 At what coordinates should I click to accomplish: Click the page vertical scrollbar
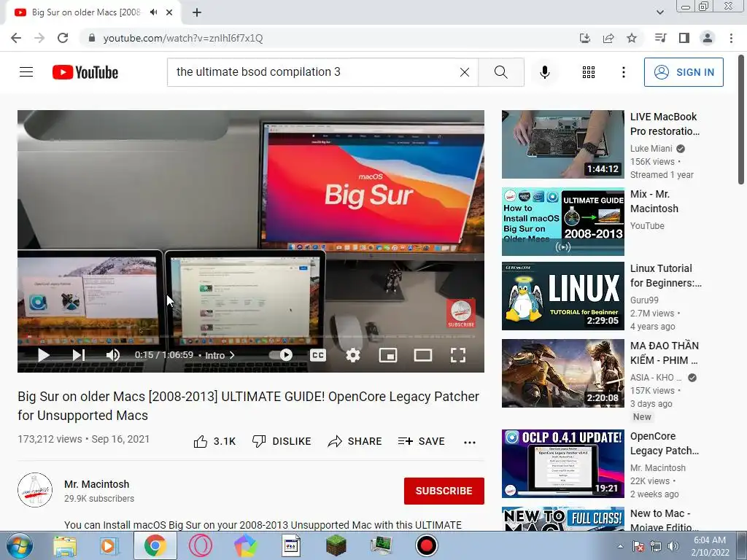pyautogui.click(x=741, y=120)
